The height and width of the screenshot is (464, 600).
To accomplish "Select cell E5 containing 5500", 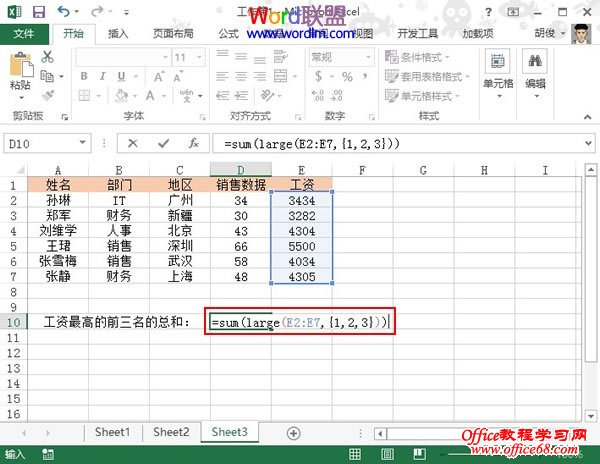I will pyautogui.click(x=302, y=246).
